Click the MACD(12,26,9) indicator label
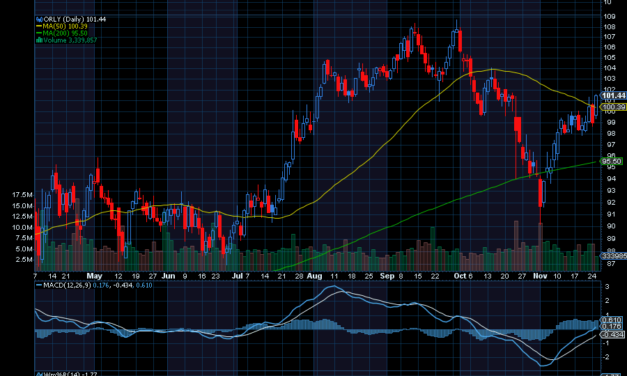 pyautogui.click(x=67, y=285)
